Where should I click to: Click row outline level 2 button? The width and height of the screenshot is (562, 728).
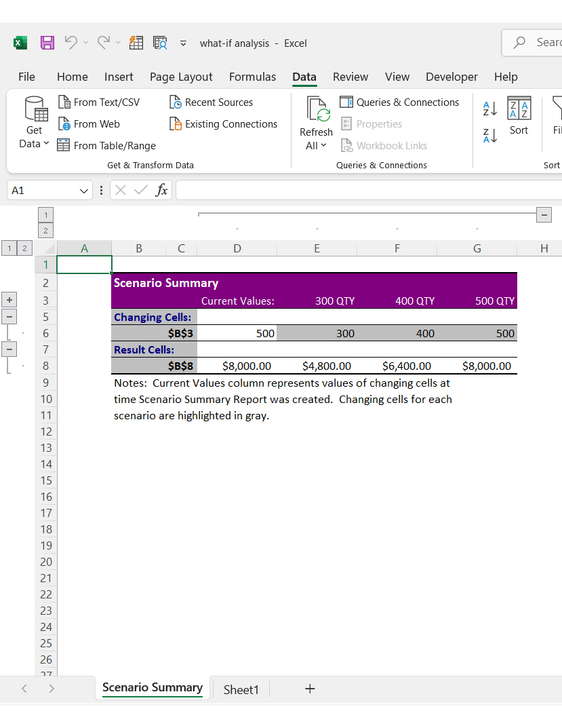[x=24, y=248]
